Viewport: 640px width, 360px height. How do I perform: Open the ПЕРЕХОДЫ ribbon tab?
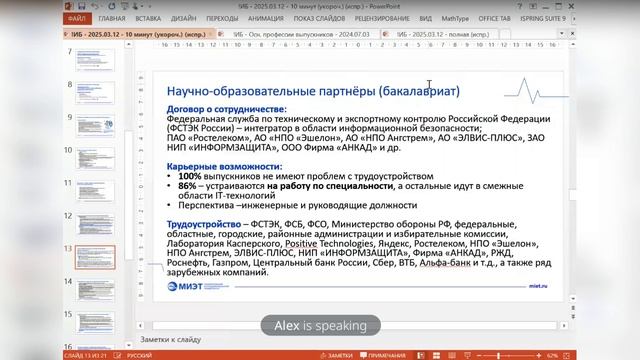[222, 18]
